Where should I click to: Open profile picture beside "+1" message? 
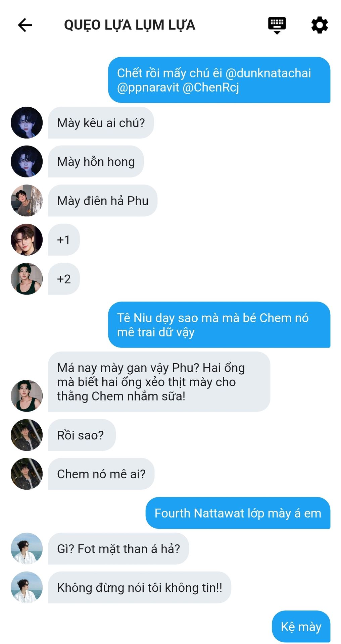click(27, 240)
